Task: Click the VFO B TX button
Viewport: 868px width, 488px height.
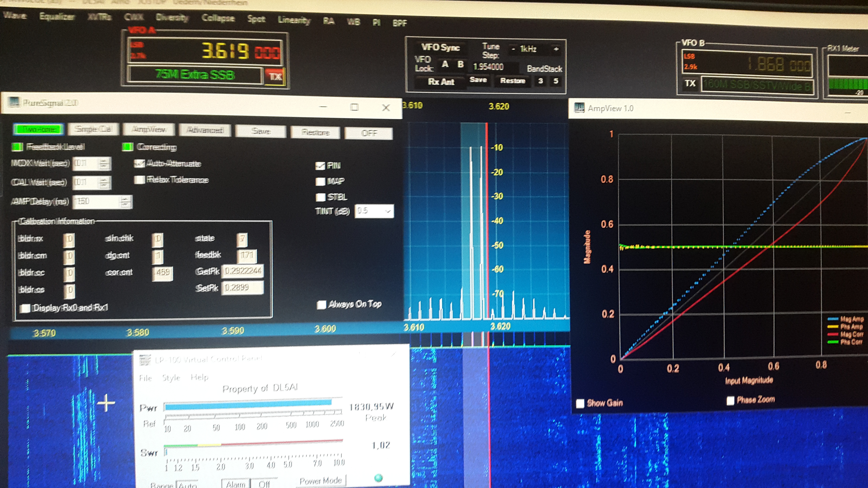Action: click(690, 83)
